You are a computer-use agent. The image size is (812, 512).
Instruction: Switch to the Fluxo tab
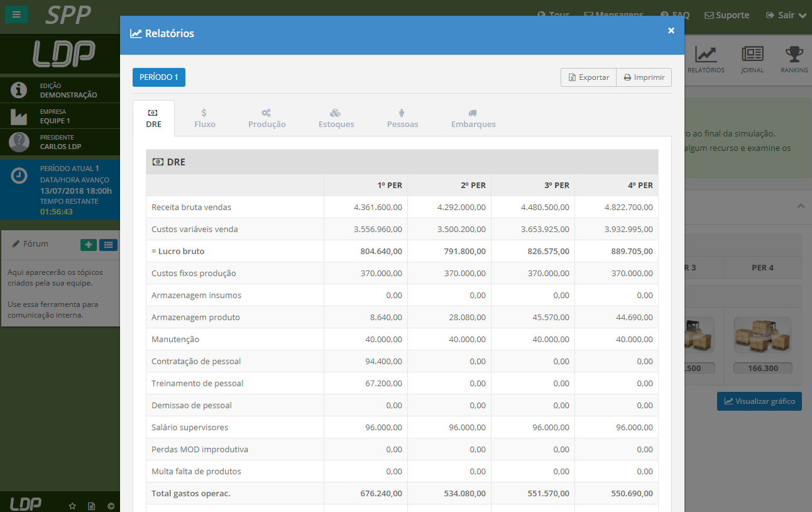click(x=205, y=118)
